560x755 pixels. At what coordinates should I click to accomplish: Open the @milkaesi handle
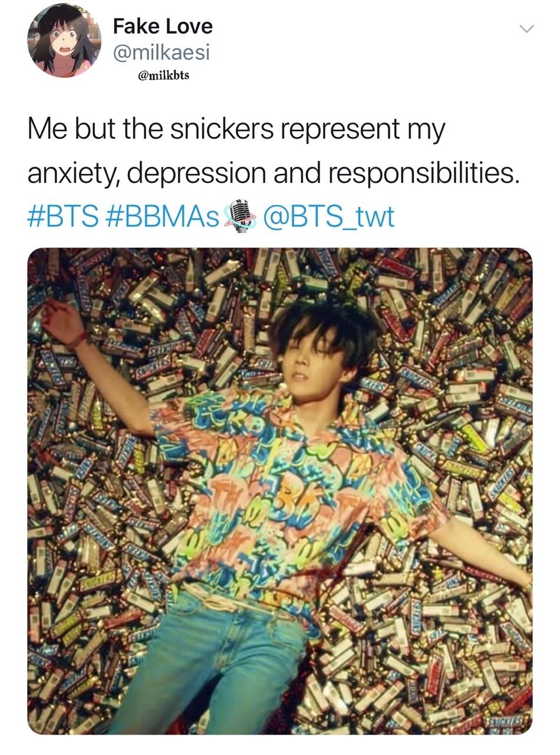tap(161, 53)
